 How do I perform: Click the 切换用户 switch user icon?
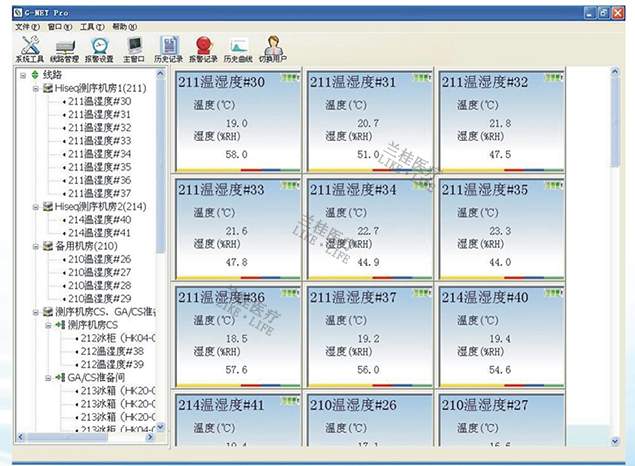(x=272, y=48)
